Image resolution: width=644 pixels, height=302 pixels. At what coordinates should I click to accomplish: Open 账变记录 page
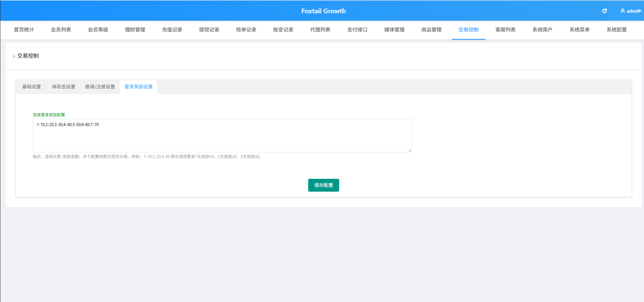283,29
